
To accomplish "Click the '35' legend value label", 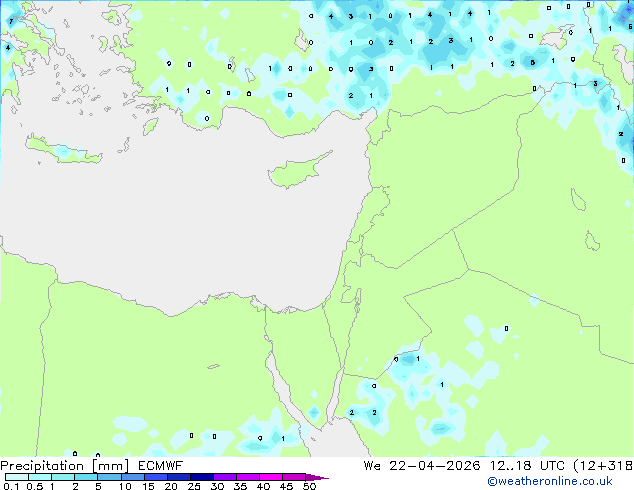I will (x=240, y=486).
